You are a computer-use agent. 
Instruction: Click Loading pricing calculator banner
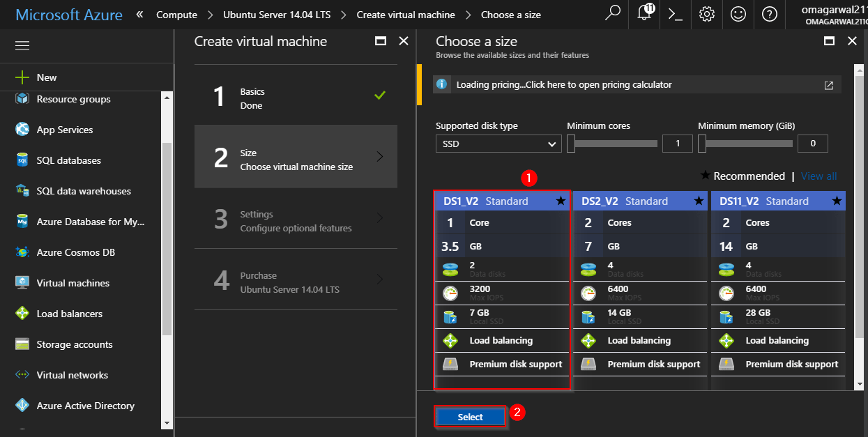(x=637, y=85)
